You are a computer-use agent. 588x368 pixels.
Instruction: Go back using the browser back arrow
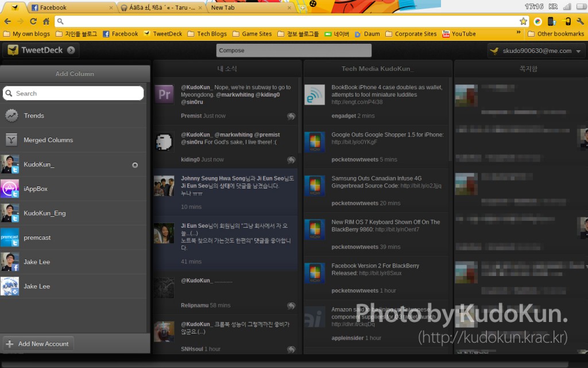click(x=8, y=21)
